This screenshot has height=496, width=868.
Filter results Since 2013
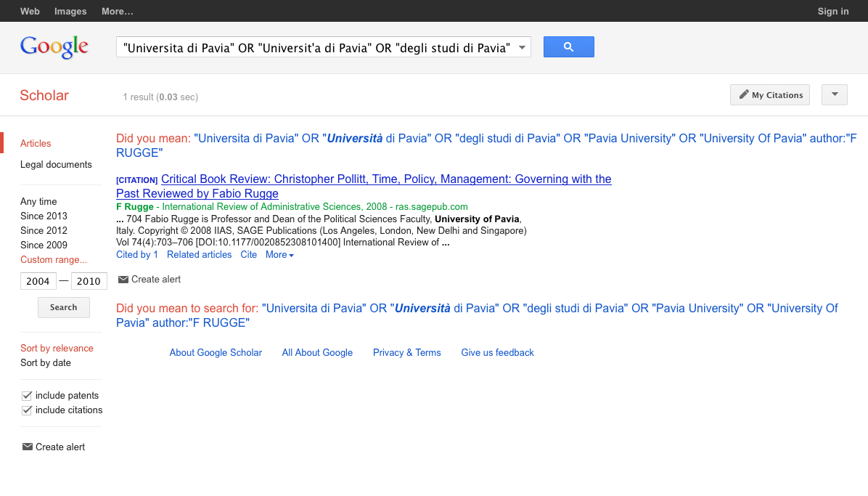(44, 216)
